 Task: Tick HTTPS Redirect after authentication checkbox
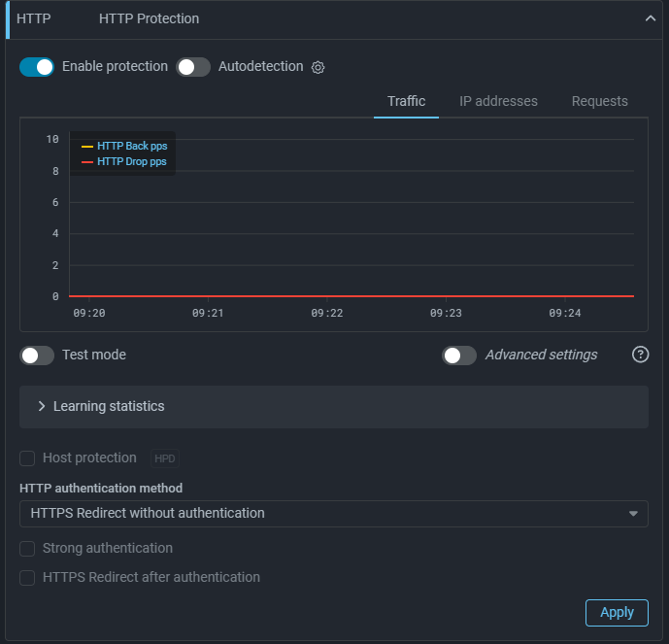(x=27, y=578)
